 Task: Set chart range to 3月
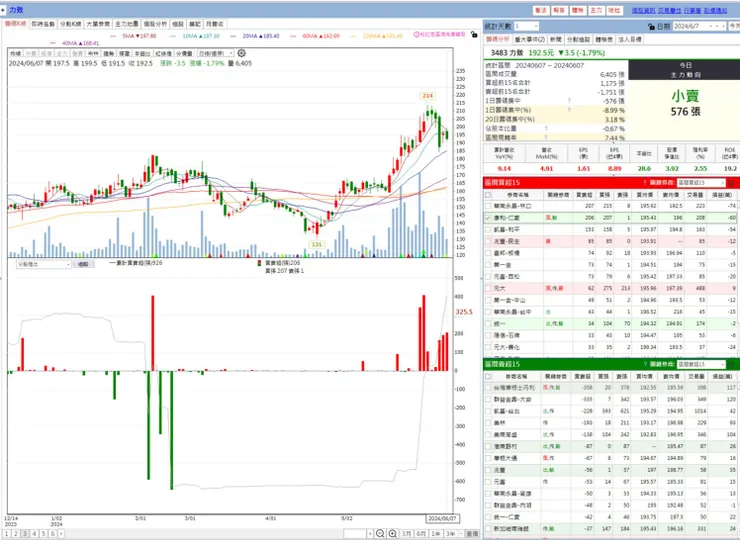[x=406, y=534]
